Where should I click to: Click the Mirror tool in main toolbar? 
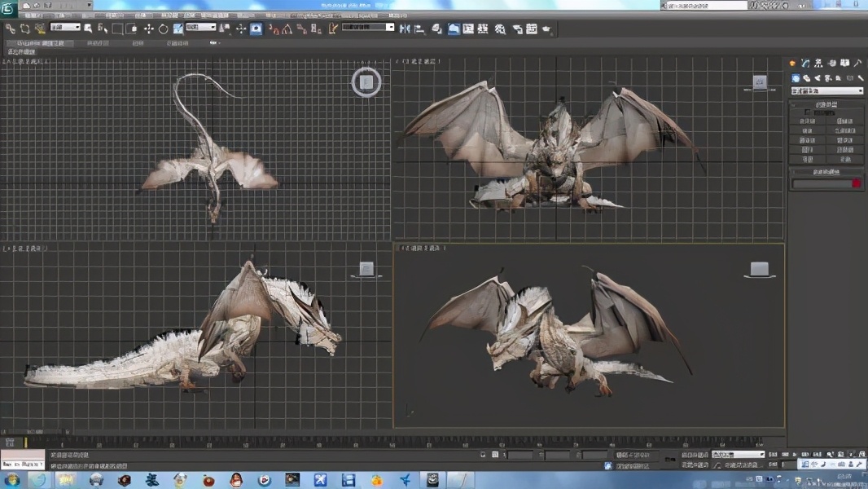coord(405,29)
